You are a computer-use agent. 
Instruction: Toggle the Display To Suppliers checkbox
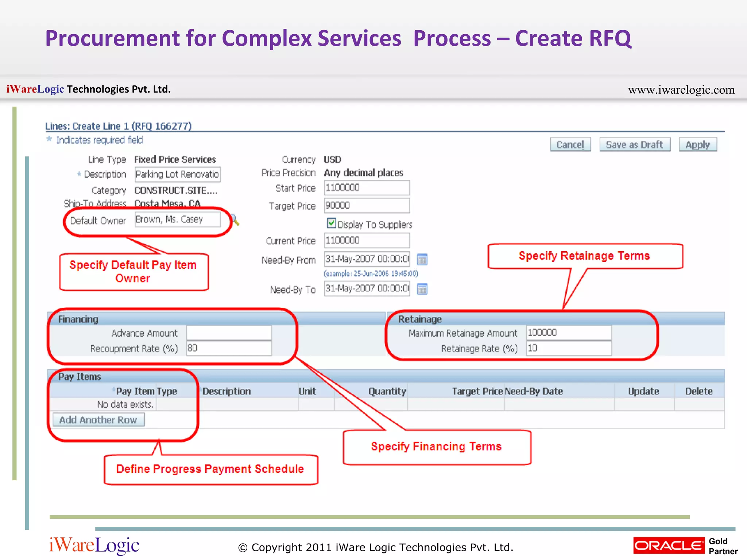click(x=331, y=223)
